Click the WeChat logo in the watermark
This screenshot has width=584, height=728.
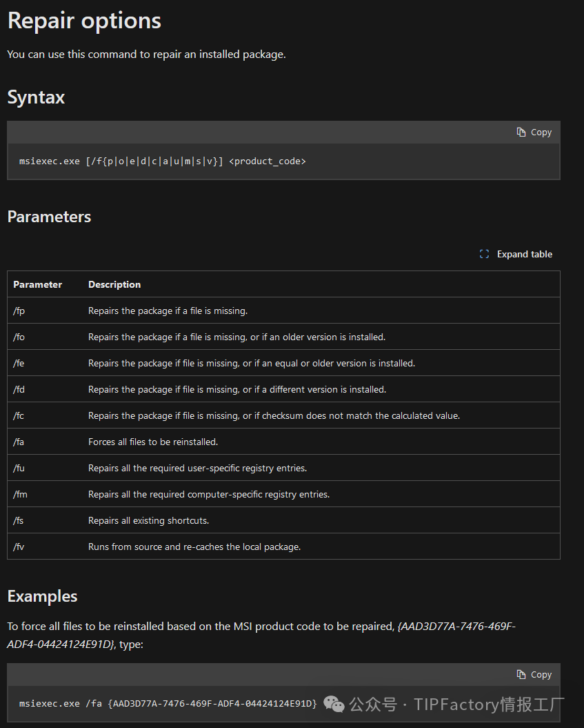[334, 704]
